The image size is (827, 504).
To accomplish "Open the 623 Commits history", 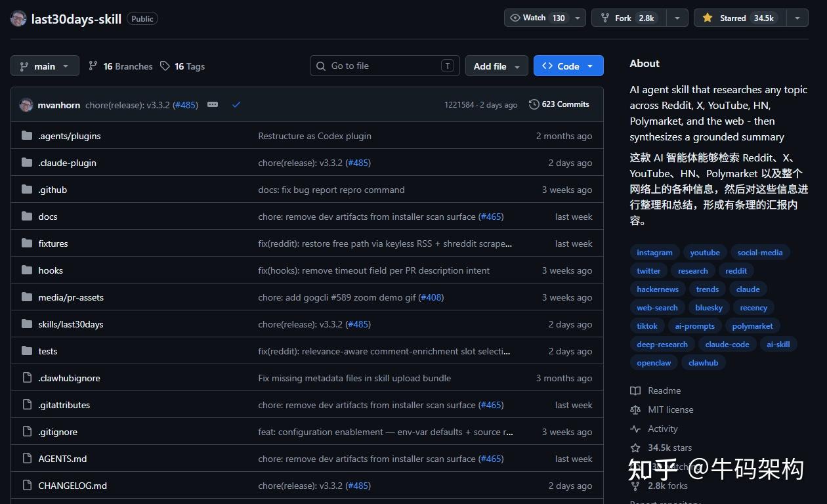I will (x=559, y=104).
